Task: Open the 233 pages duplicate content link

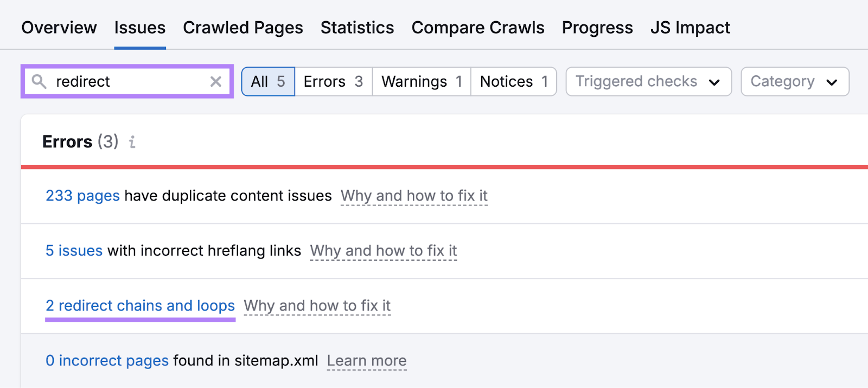Action: [x=82, y=196]
